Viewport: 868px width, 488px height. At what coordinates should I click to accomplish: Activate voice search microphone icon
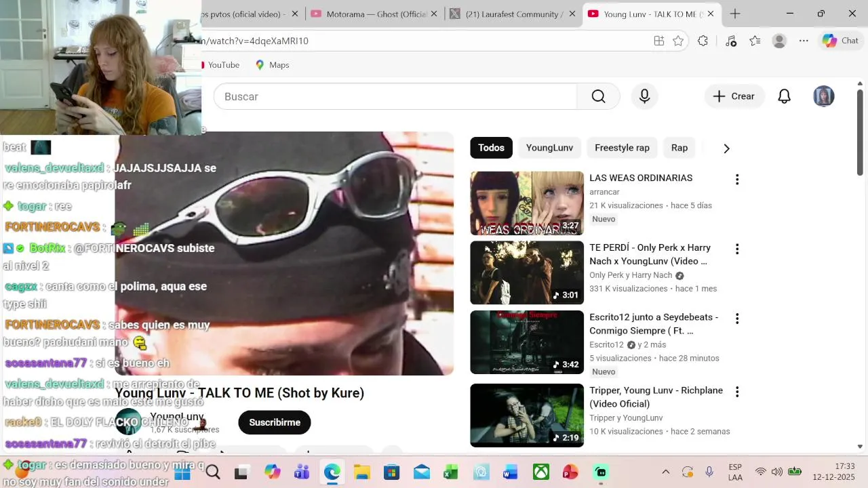pos(645,96)
